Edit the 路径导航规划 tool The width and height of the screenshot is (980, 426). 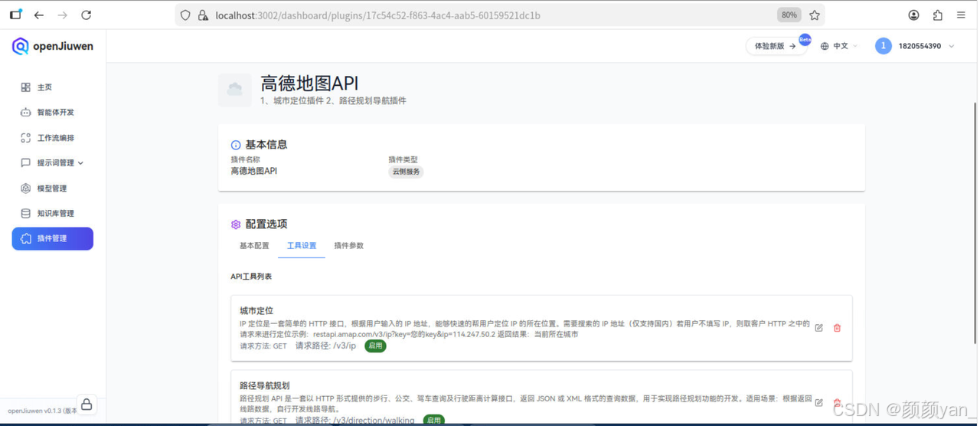point(819,402)
